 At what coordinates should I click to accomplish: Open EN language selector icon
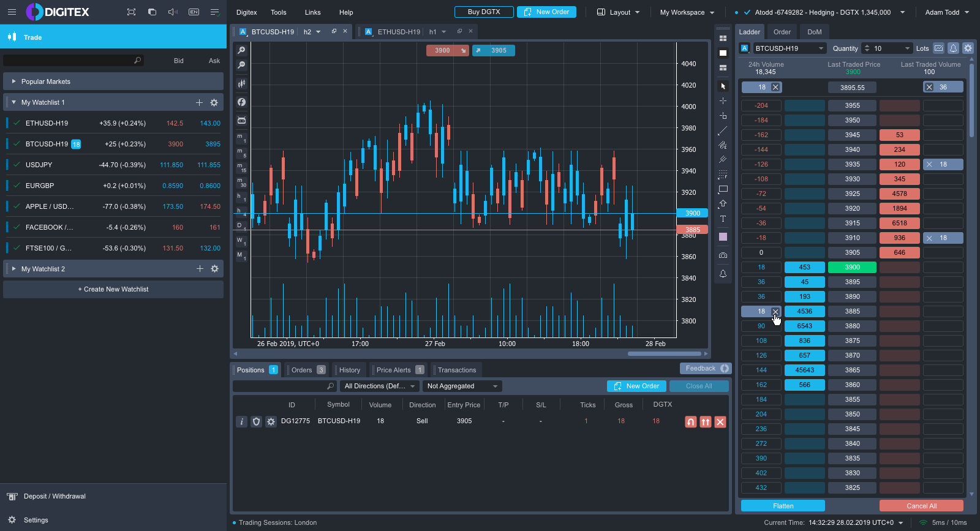pos(194,12)
